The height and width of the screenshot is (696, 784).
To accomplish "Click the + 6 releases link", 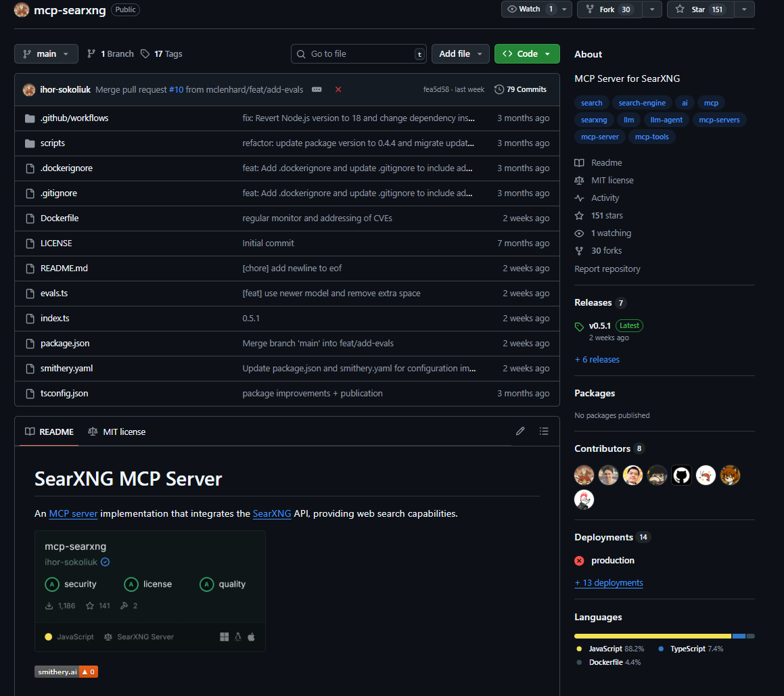I will click(597, 360).
